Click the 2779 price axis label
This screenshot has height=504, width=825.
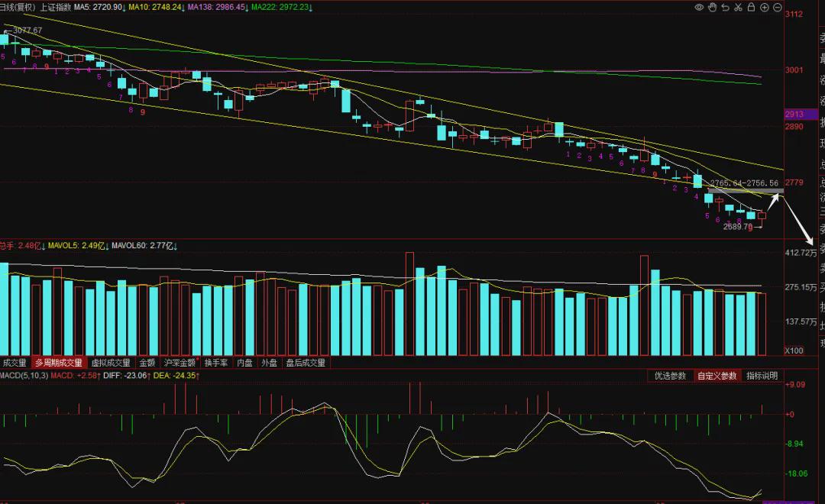794,183
